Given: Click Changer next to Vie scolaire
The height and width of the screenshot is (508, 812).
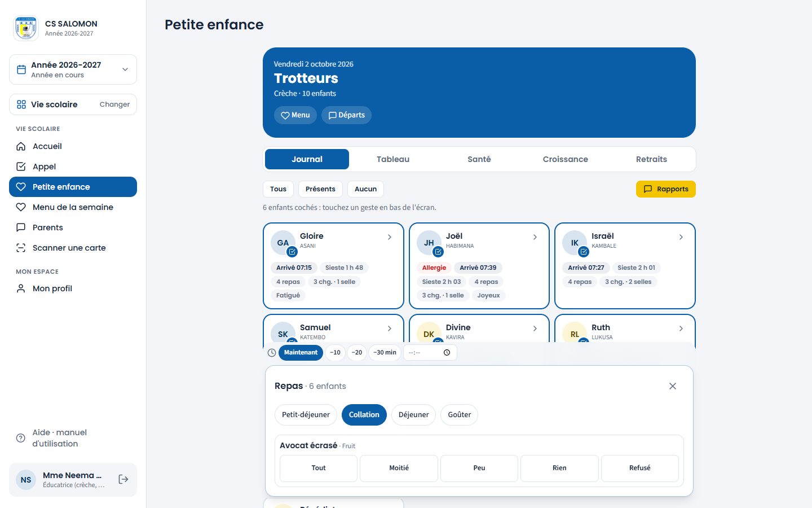Looking at the screenshot, I should click(114, 104).
